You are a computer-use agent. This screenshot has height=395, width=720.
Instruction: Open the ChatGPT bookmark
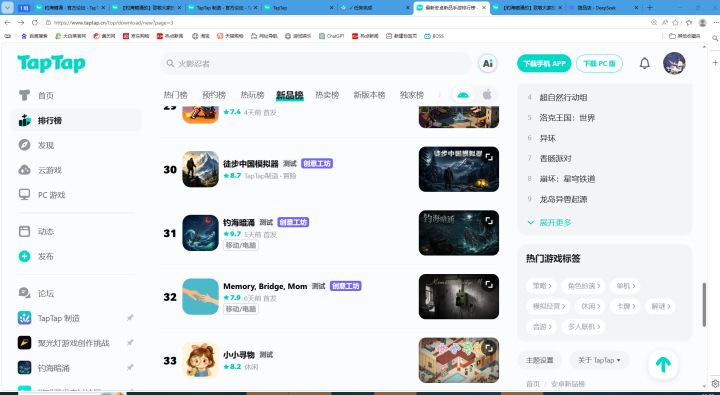coord(332,36)
